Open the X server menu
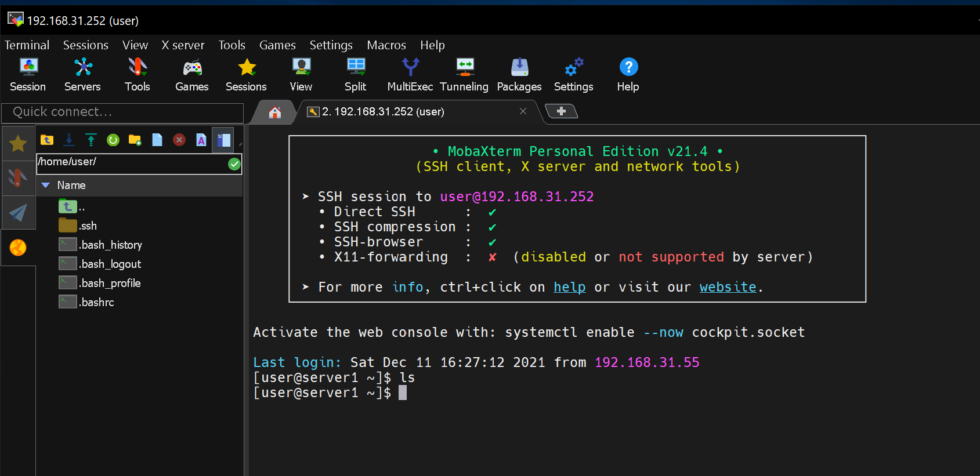 (183, 45)
